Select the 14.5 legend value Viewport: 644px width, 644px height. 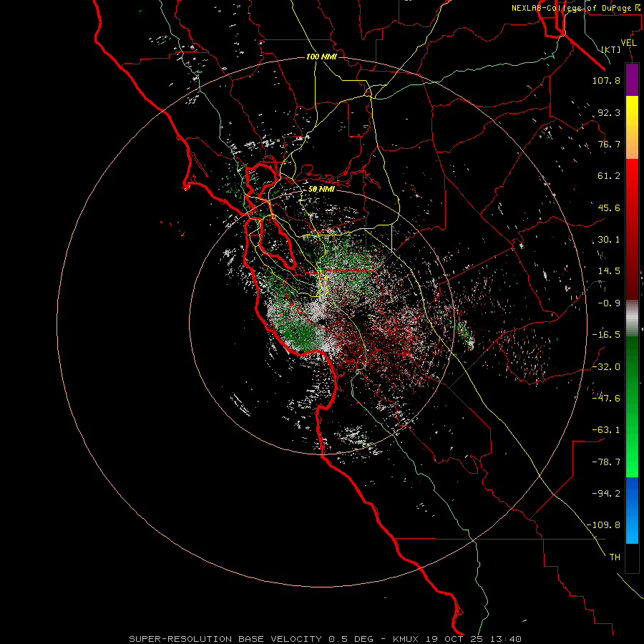coord(609,271)
